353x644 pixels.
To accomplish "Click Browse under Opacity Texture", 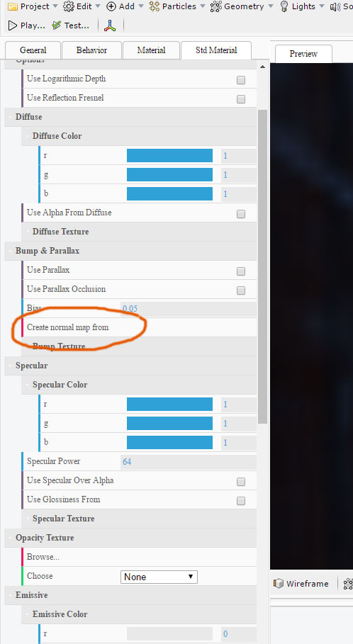I will [43, 557].
